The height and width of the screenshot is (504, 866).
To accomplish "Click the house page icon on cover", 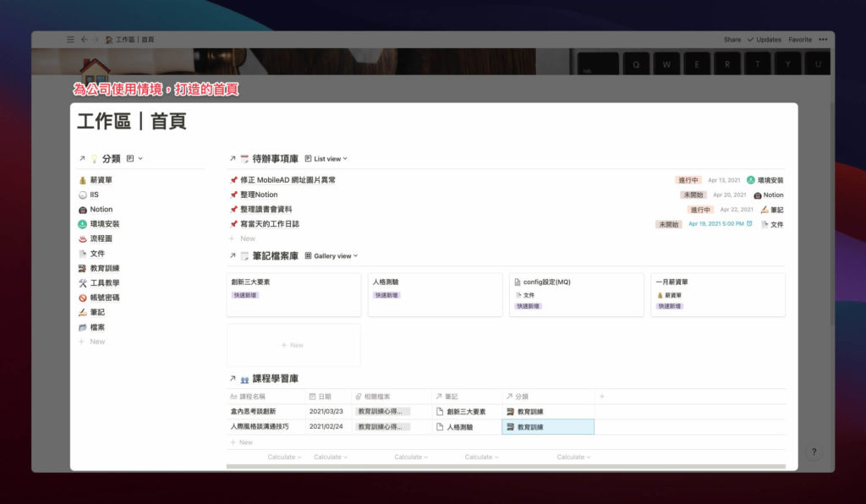I will (x=95, y=71).
